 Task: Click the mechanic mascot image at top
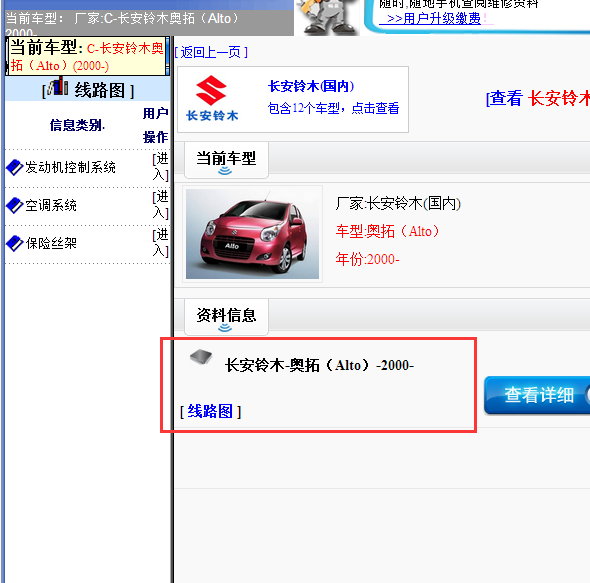click(x=327, y=17)
